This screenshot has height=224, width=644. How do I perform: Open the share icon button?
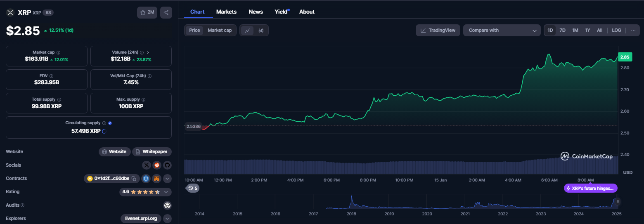pos(166,12)
